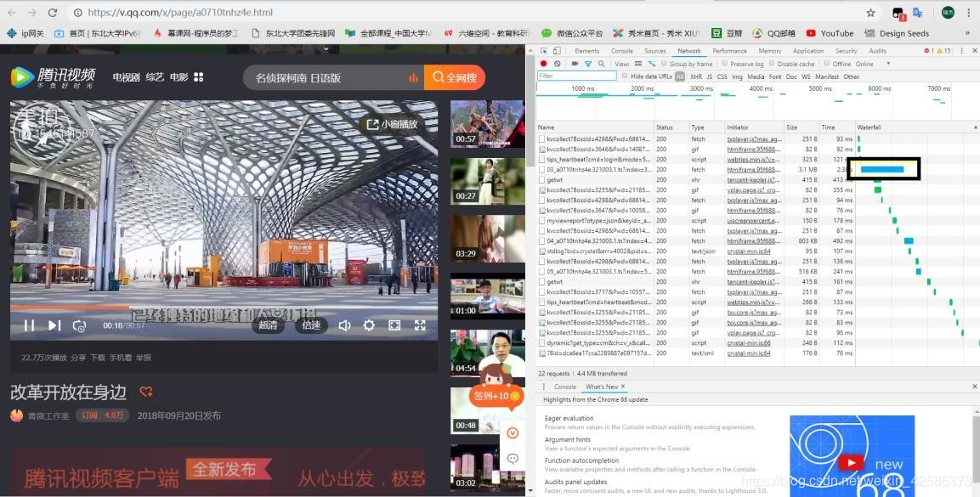Open the 01:00 recommended video thumbnail
The height and width of the screenshot is (497, 980).
click(x=488, y=296)
